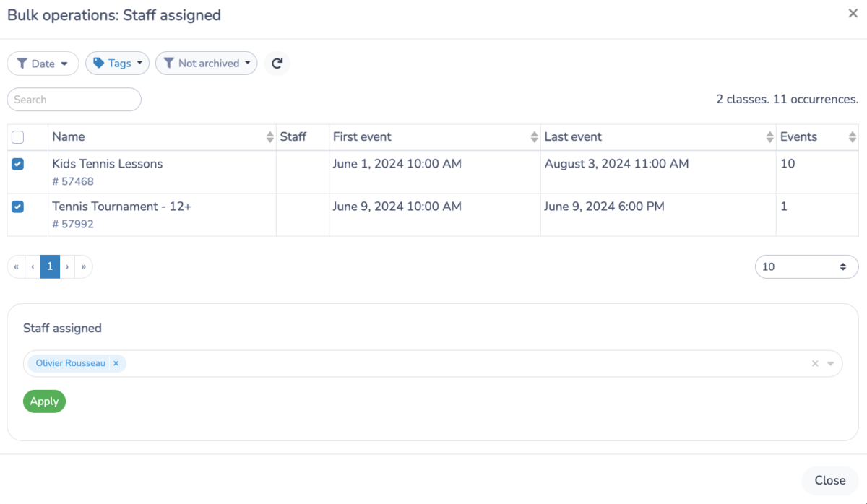Viewport: 867px width, 504px height.
Task: Uncheck the select-all checkbox in the table header
Action: 19,136
